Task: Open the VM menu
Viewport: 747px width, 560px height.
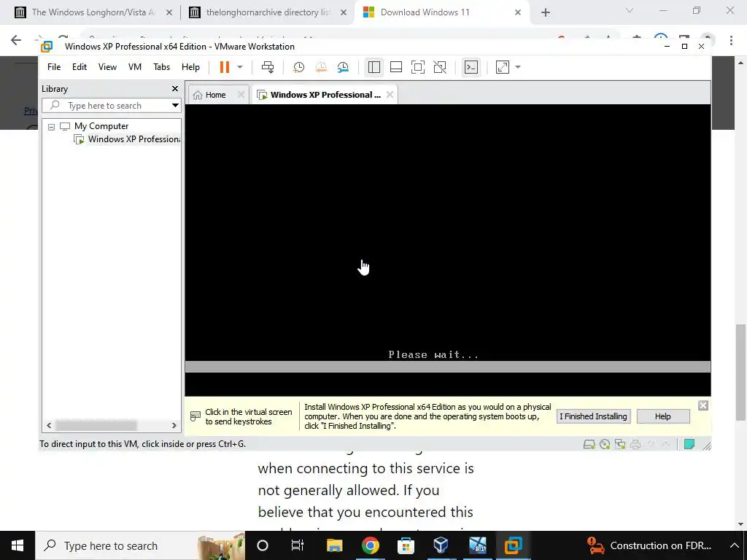Action: click(x=135, y=67)
